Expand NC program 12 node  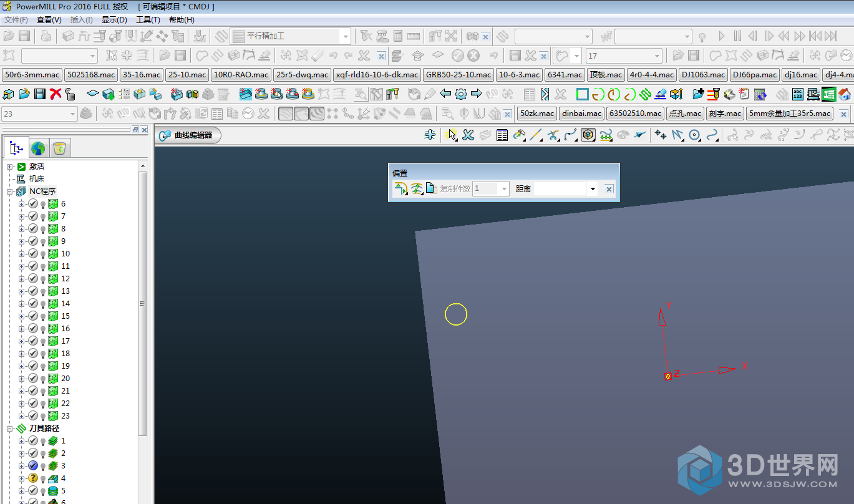pyautogui.click(x=21, y=279)
